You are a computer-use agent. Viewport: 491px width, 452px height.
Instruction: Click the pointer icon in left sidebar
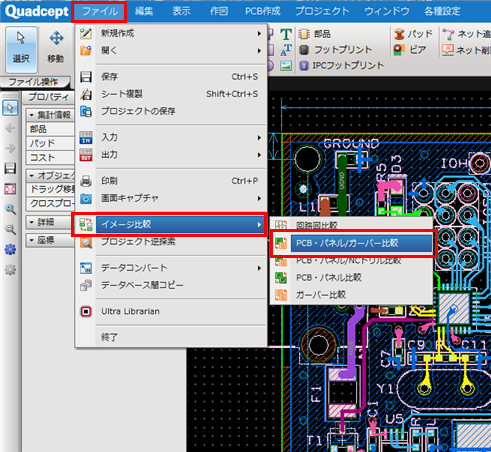[10, 108]
